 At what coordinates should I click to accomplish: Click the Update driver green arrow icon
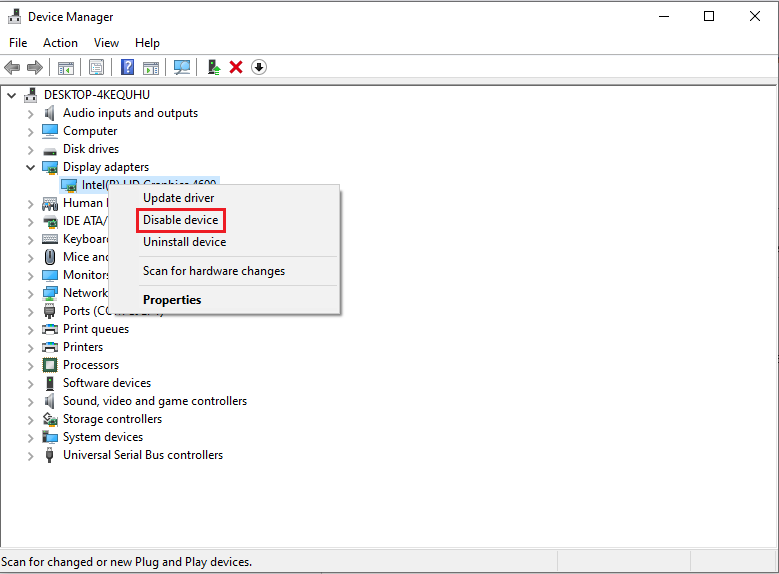pos(213,67)
